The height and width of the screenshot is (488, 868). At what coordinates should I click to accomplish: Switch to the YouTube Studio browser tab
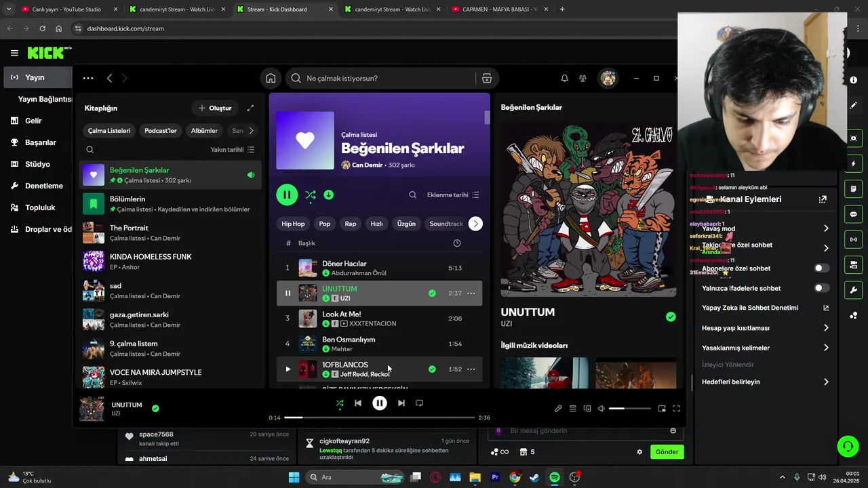(x=68, y=9)
